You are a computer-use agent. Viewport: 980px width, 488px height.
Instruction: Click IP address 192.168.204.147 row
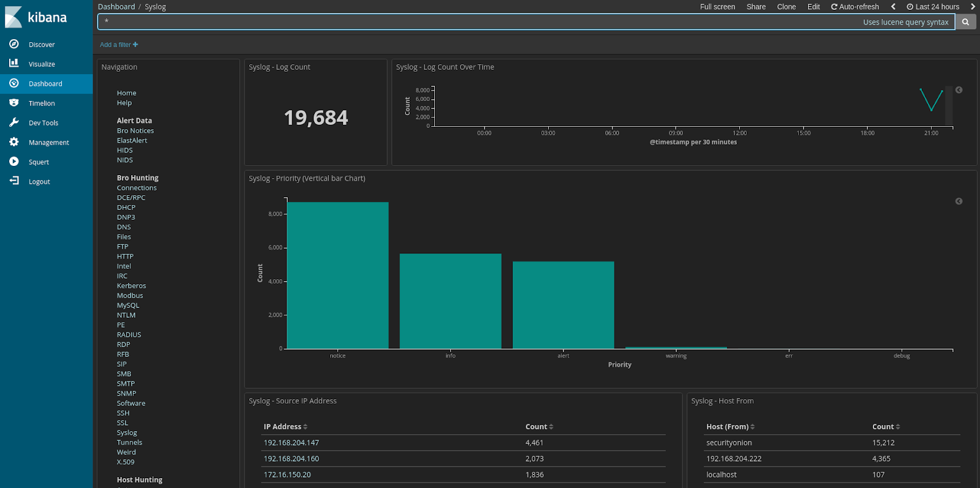[464, 443]
